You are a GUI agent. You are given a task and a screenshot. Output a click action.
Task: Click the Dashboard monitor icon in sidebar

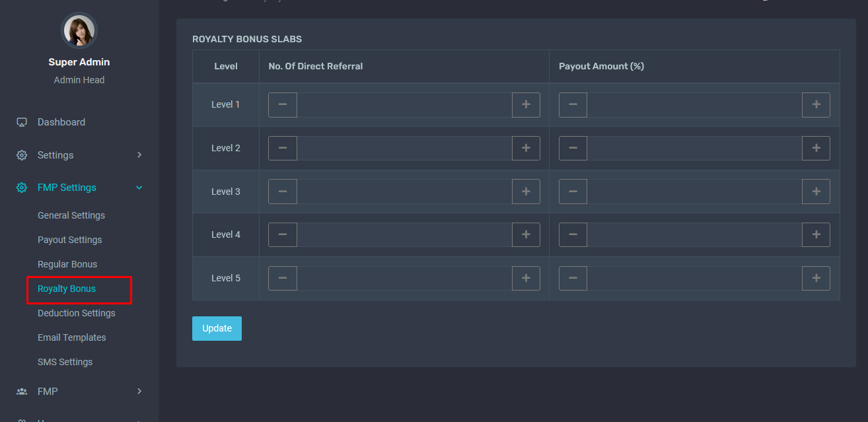[x=22, y=122]
